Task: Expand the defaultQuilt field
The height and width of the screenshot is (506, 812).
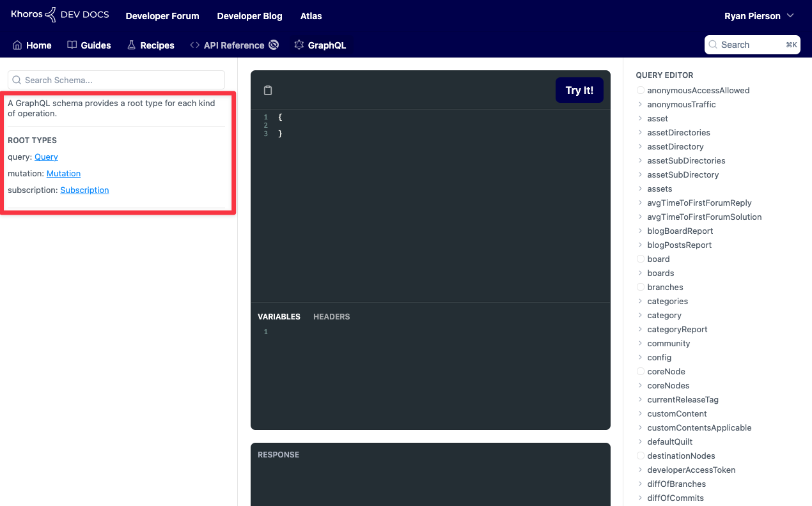Action: click(x=641, y=442)
